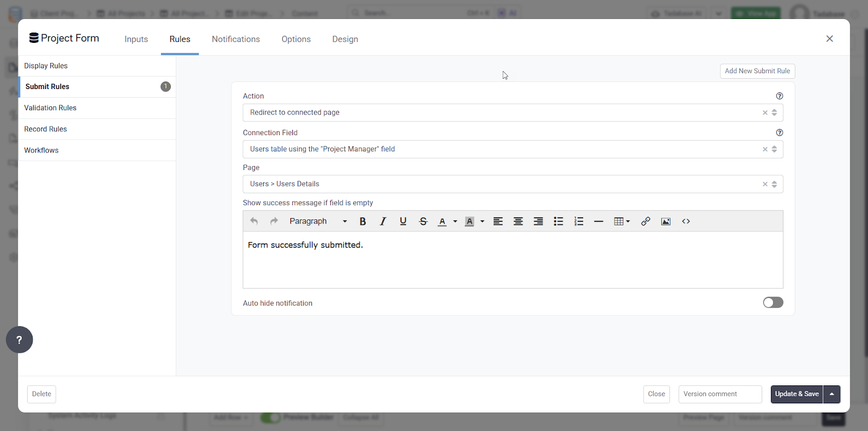The image size is (868, 431).
Task: Switch to the Notifications tab
Action: pos(235,39)
